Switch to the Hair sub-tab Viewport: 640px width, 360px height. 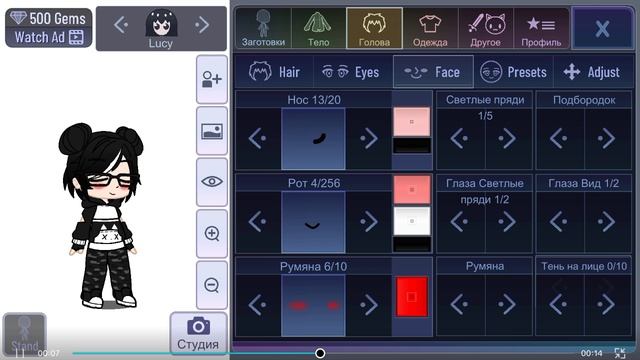pyautogui.click(x=274, y=72)
